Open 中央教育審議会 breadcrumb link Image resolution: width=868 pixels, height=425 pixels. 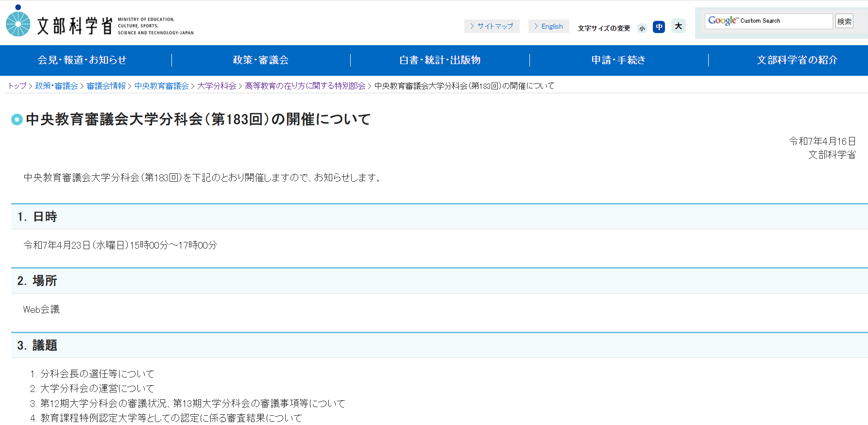pyautogui.click(x=161, y=86)
